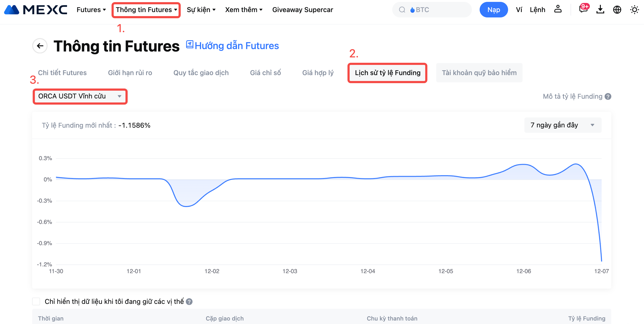Open the notifications message icon

tap(583, 9)
